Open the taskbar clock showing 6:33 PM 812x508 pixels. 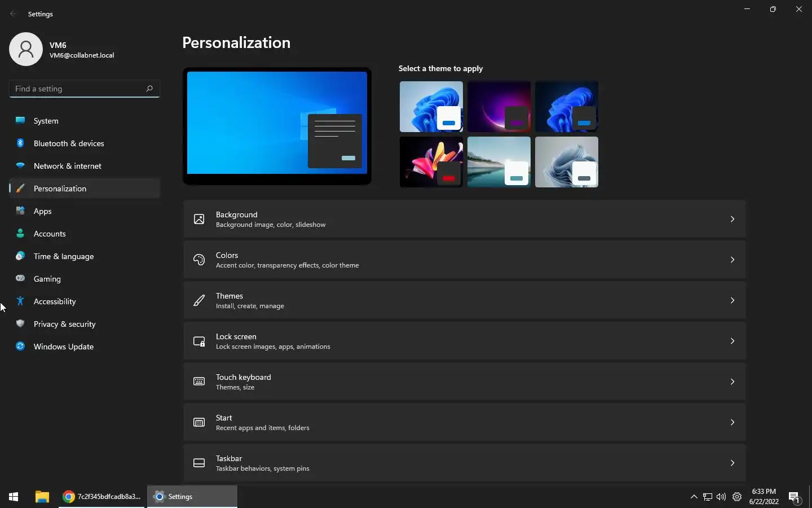point(764,497)
